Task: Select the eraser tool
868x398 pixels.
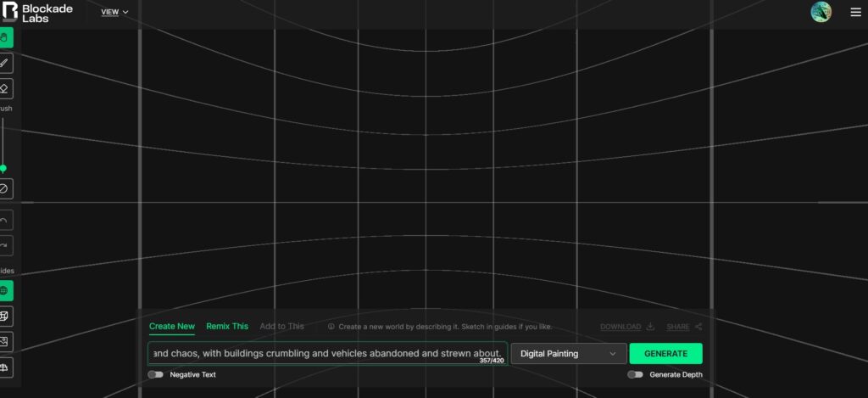Action: pyautogui.click(x=5, y=88)
